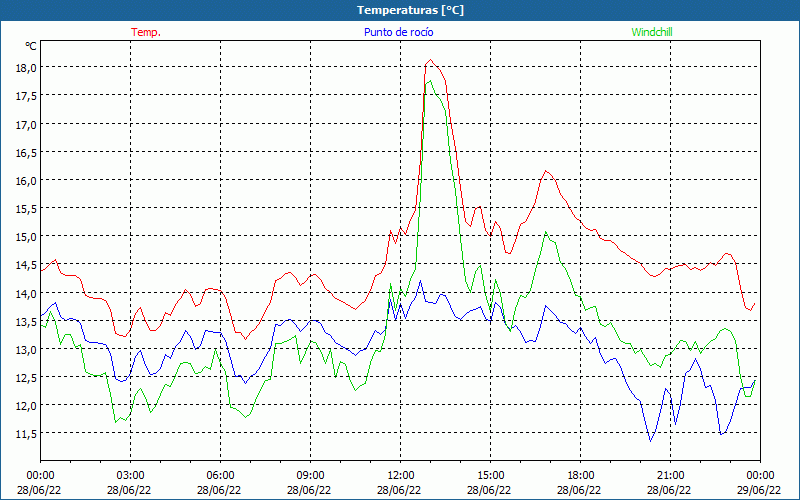
Task: Click the 14,0 y-axis value
Action: coord(25,293)
